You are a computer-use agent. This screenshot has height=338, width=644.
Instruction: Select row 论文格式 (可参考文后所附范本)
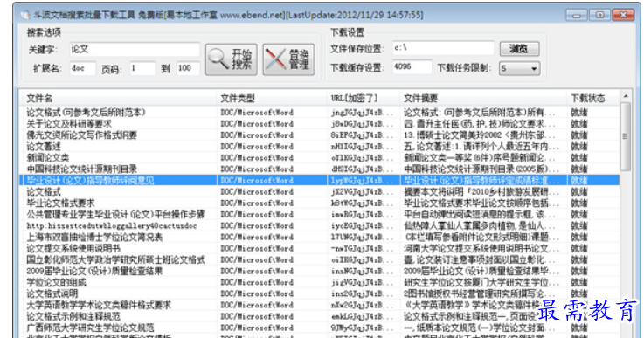click(x=320, y=112)
